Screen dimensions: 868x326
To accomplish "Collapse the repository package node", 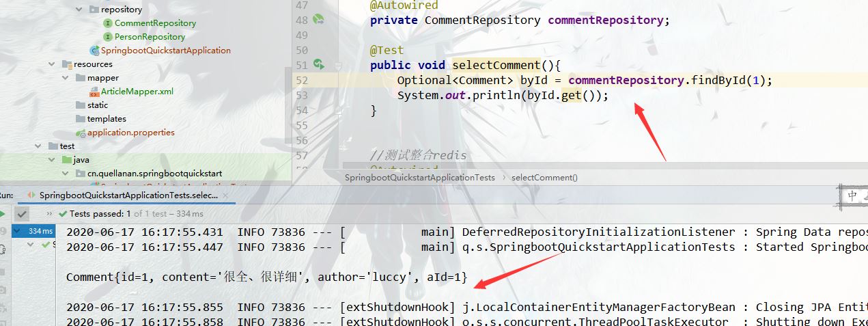I will (79, 10).
